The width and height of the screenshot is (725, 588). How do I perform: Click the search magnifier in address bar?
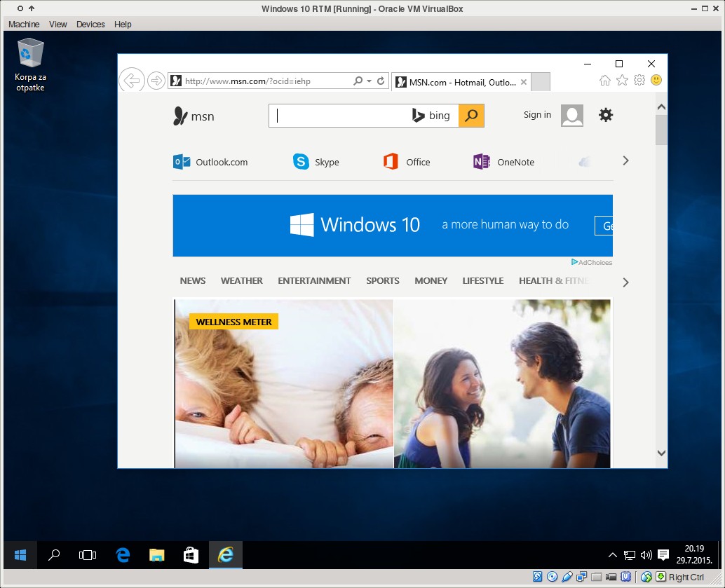pyautogui.click(x=358, y=81)
